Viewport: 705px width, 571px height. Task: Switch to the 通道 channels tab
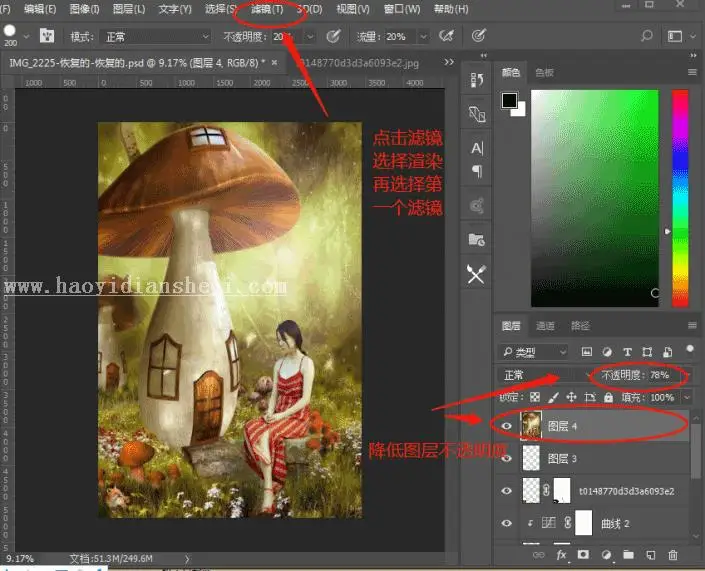(545, 326)
